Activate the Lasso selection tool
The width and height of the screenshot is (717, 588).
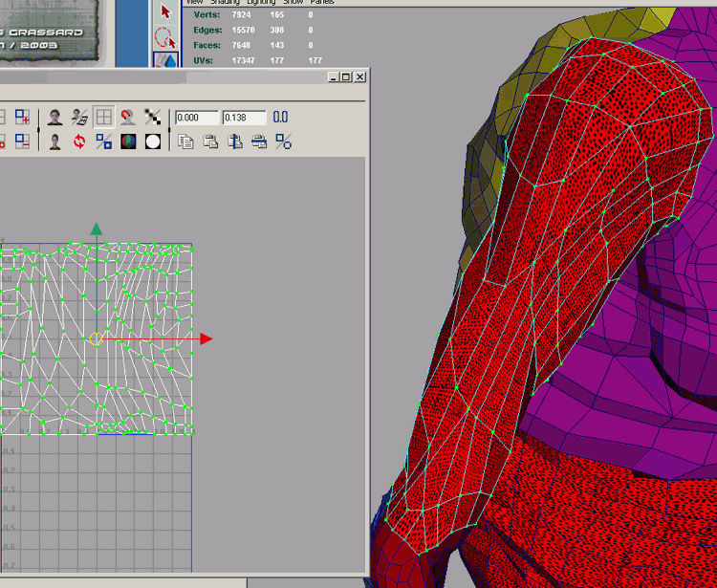[x=165, y=38]
